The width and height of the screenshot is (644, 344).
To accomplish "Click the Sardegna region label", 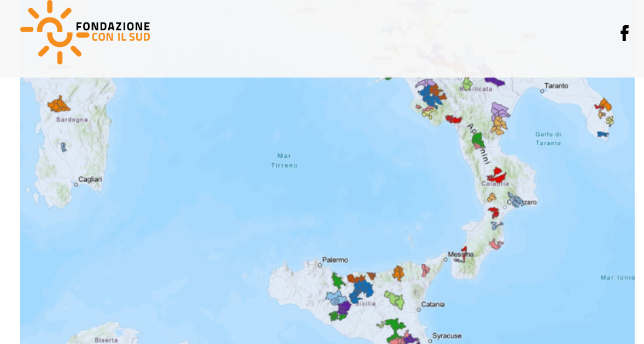I will tap(72, 120).
